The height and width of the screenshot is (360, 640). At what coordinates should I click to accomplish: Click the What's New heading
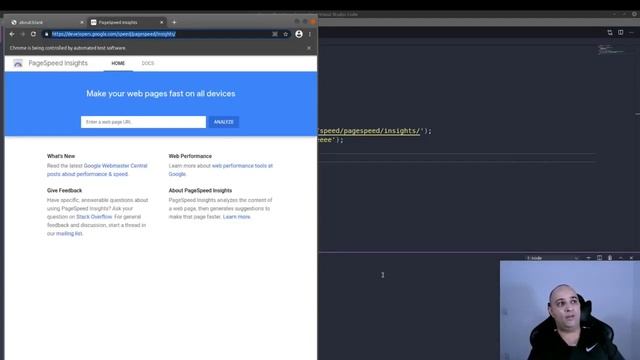61,156
